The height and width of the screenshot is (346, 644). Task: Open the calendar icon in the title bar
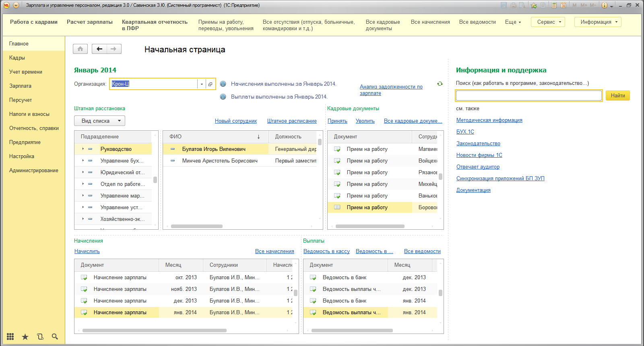pyautogui.click(x=563, y=5)
